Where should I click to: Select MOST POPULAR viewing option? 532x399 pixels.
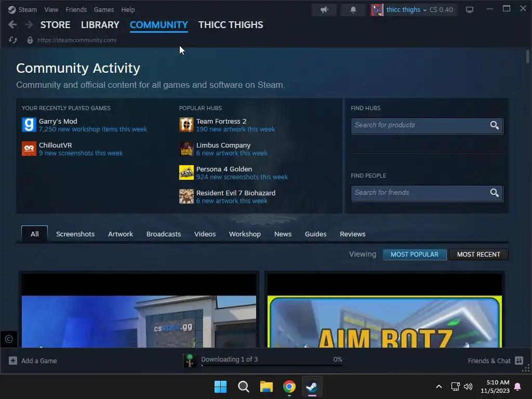pos(414,255)
